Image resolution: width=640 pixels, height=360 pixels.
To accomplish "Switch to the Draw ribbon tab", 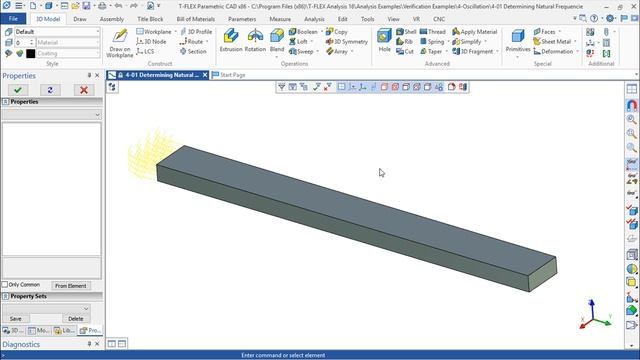I will coord(80,19).
